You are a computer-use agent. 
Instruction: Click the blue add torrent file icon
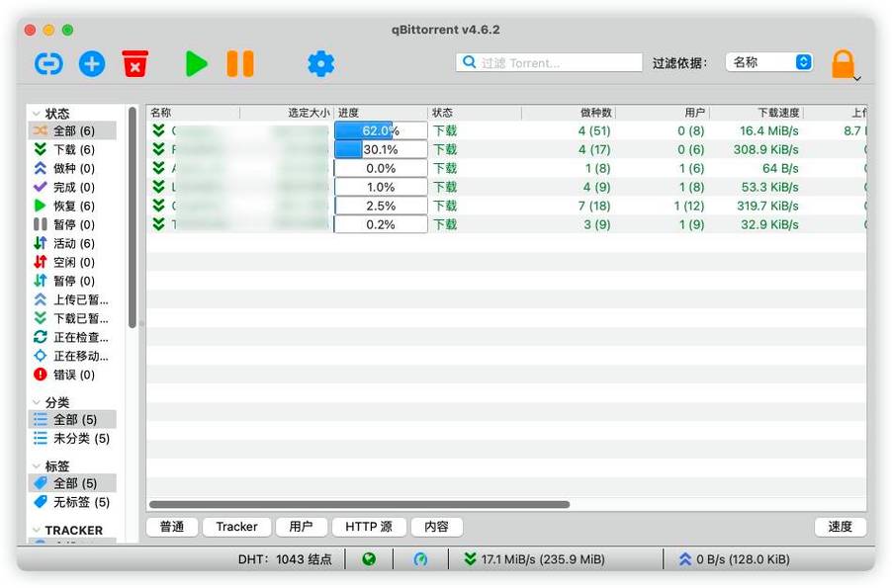point(92,64)
